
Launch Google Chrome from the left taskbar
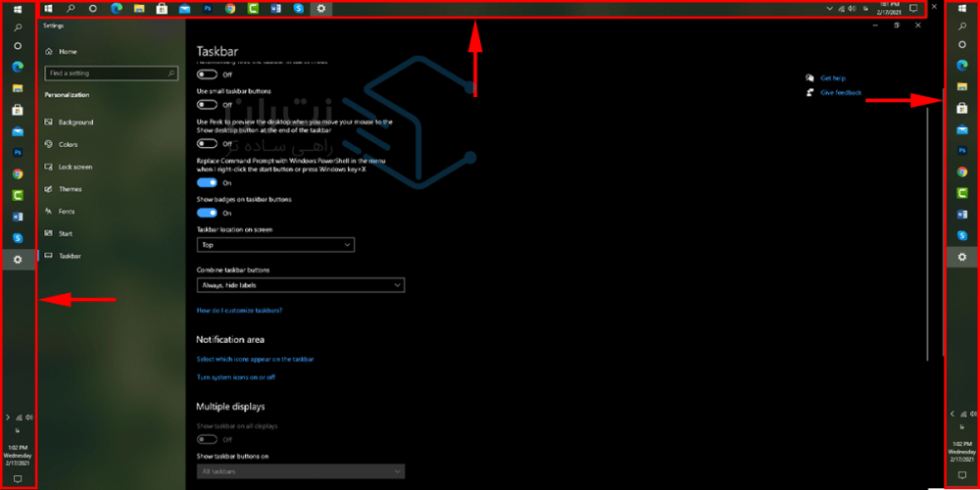18,173
